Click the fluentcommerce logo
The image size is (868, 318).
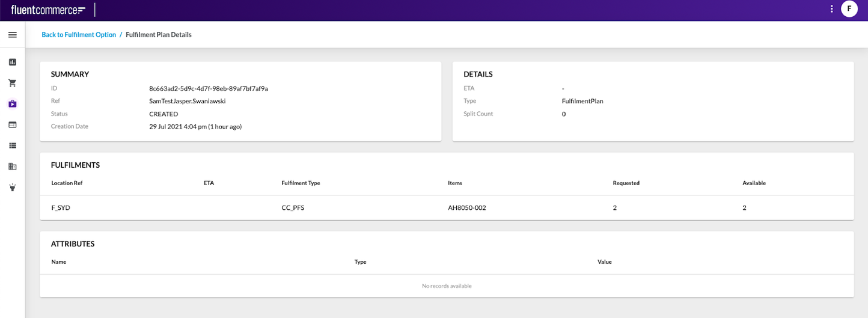point(48,10)
